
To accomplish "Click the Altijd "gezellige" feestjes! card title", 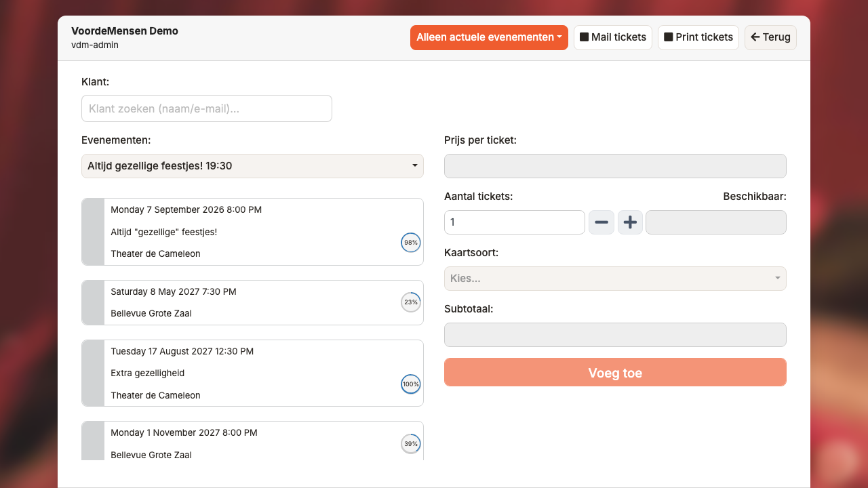I will pyautogui.click(x=164, y=232).
